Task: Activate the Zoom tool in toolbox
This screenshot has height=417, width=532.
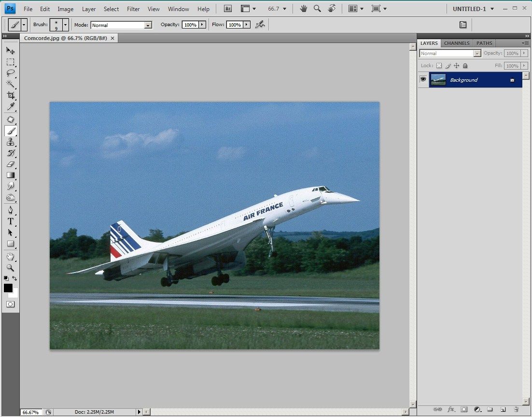Action: (11, 268)
